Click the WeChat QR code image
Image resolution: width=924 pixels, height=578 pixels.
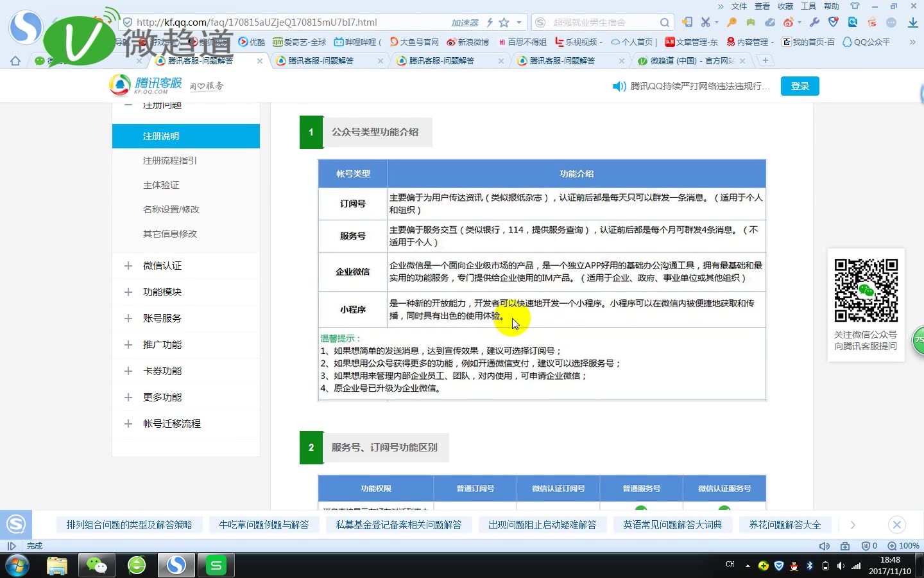[866, 290]
